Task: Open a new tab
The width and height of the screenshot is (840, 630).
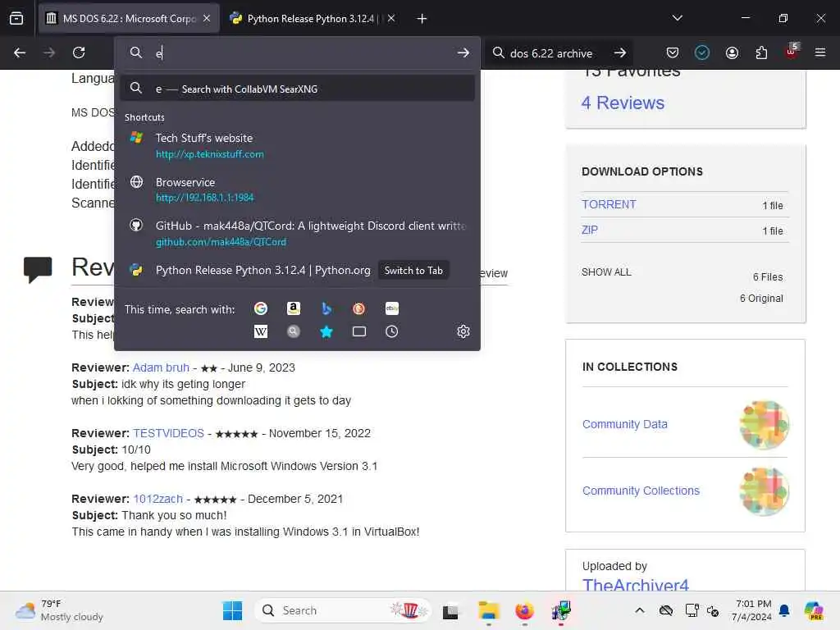Action: coord(422,19)
